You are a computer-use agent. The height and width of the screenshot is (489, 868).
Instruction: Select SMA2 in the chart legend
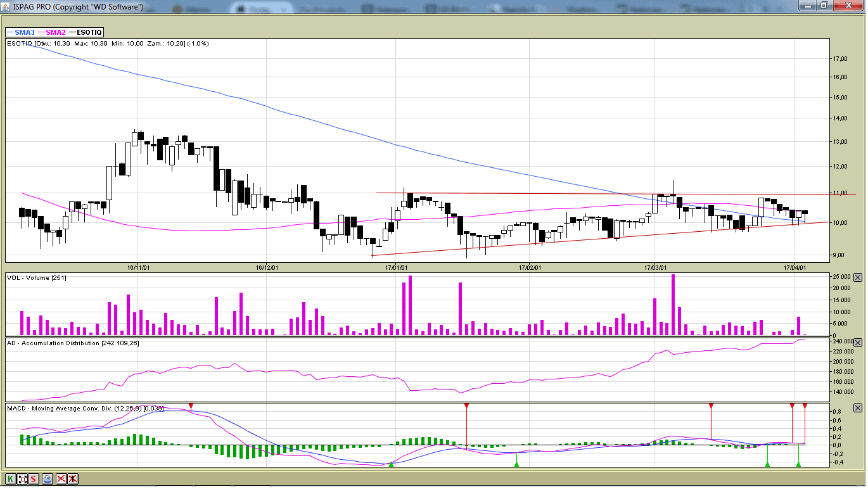tap(53, 32)
